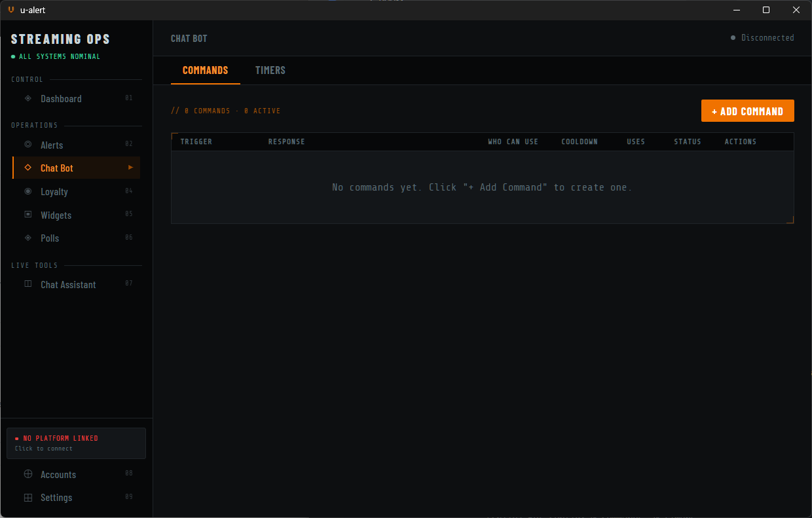Open the Widgets section
This screenshot has height=518, width=812.
pyautogui.click(x=77, y=215)
